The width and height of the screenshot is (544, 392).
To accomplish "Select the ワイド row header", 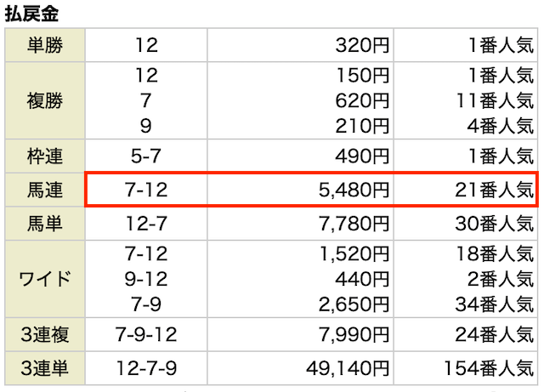I will [45, 279].
